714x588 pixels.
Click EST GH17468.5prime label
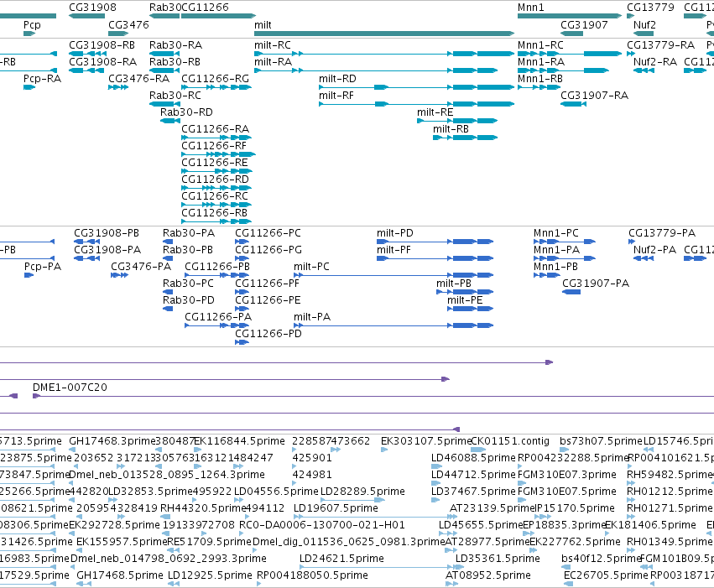120,575
